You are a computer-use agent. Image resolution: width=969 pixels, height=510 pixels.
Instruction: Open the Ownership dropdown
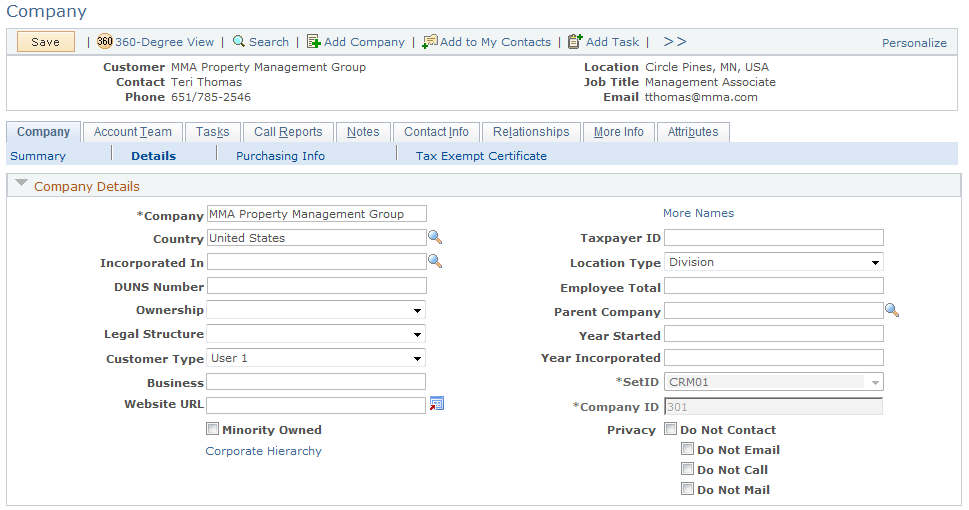(x=316, y=310)
